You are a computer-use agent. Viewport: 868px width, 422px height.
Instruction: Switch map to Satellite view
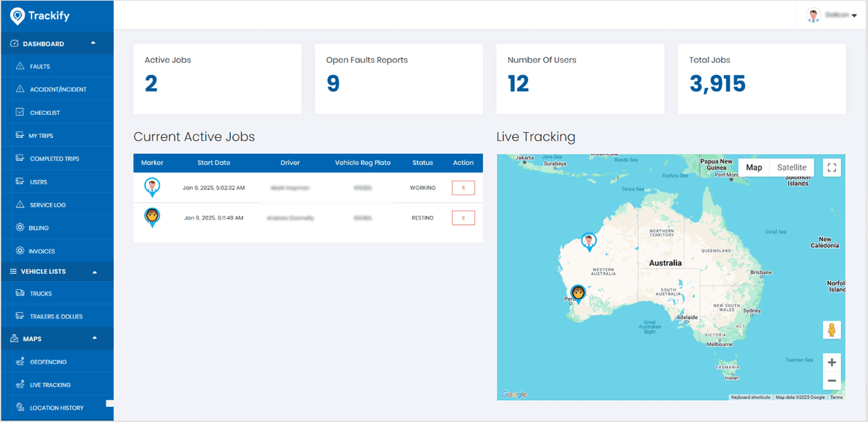pyautogui.click(x=791, y=168)
